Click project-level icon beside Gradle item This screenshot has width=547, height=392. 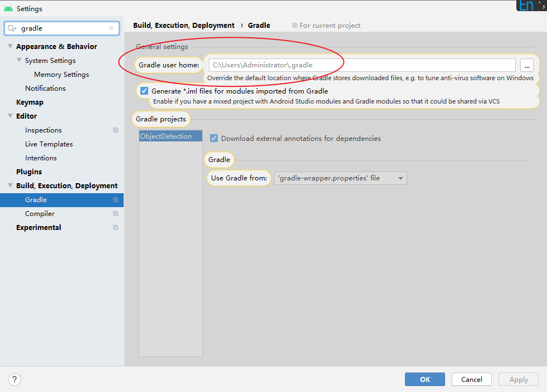[115, 200]
